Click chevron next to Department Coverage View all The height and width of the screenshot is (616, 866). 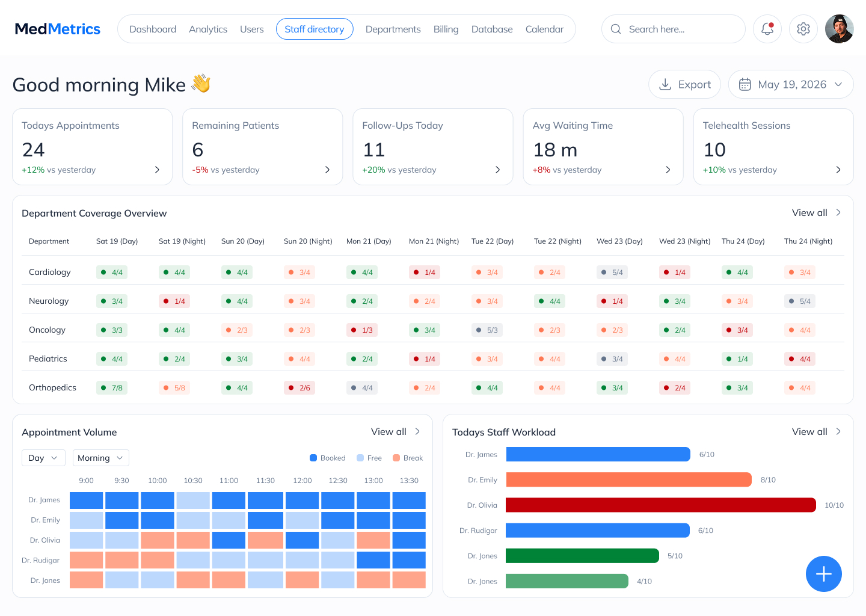coord(838,212)
